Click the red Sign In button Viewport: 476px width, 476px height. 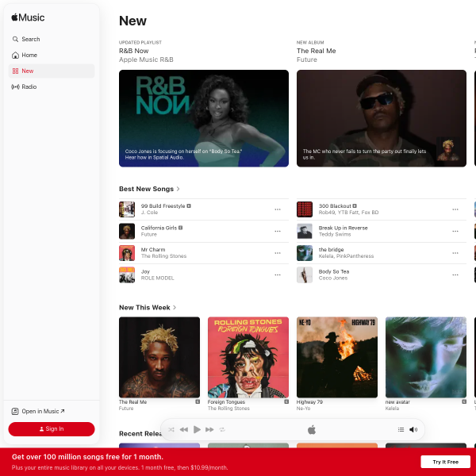pos(52,429)
